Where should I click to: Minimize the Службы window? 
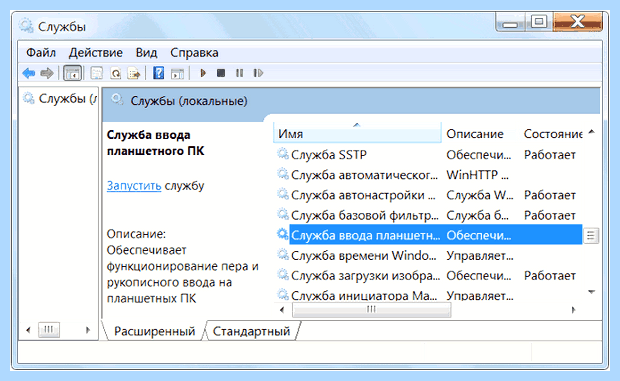click(x=510, y=22)
